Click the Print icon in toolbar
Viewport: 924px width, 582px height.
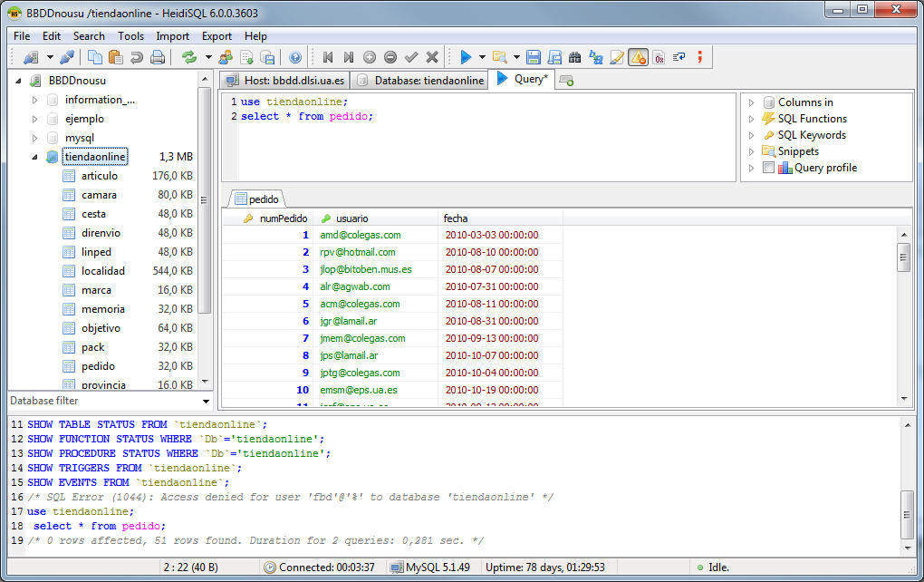click(158, 57)
